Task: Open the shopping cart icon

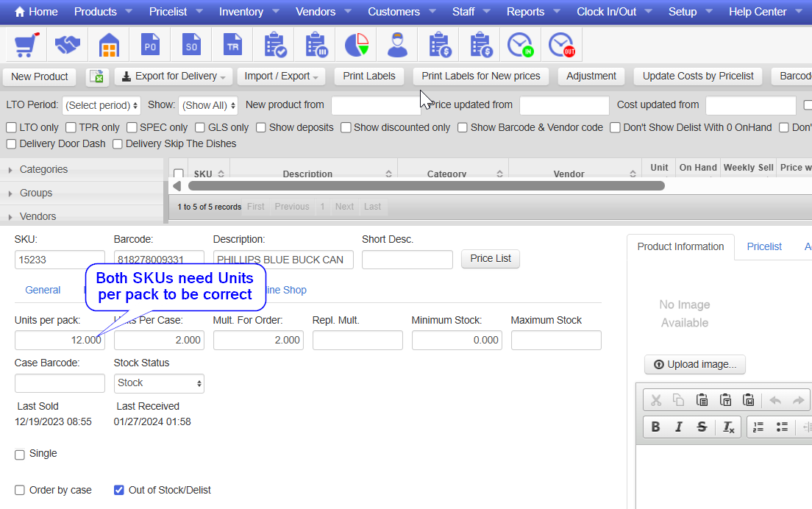Action: pyautogui.click(x=26, y=45)
